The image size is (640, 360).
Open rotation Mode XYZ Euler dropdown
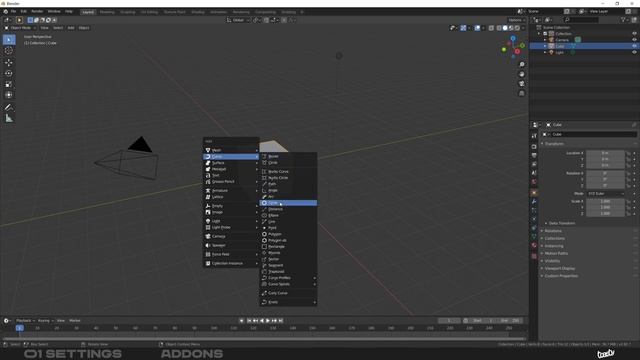tap(606, 193)
